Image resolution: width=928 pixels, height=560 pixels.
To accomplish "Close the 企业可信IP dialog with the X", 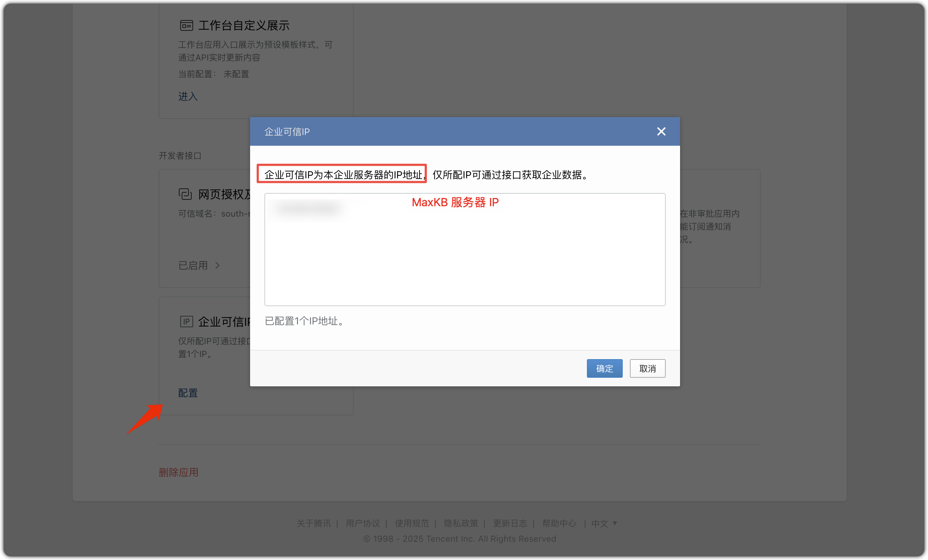I will coord(661,131).
